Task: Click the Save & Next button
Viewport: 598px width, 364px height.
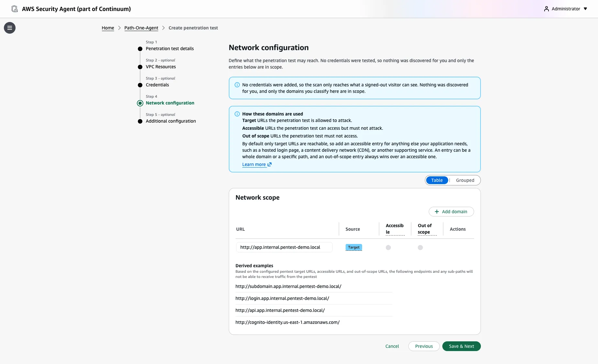Action: [x=461, y=346]
